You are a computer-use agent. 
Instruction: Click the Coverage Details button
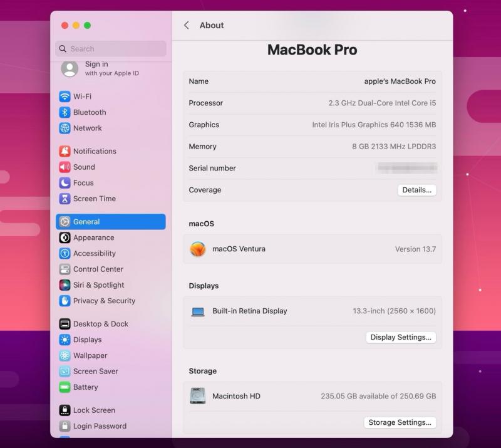click(416, 190)
